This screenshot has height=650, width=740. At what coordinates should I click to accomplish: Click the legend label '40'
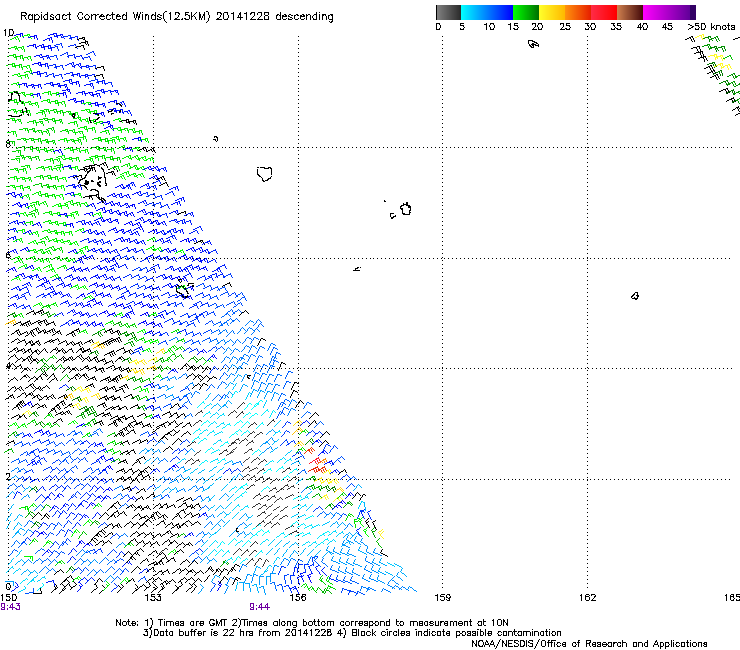tap(642, 27)
